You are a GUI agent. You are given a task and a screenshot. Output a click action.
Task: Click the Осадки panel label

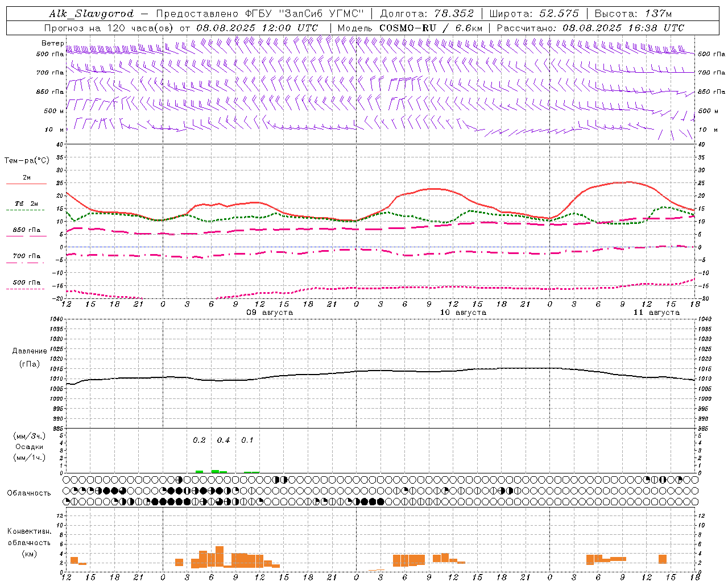coord(30,447)
